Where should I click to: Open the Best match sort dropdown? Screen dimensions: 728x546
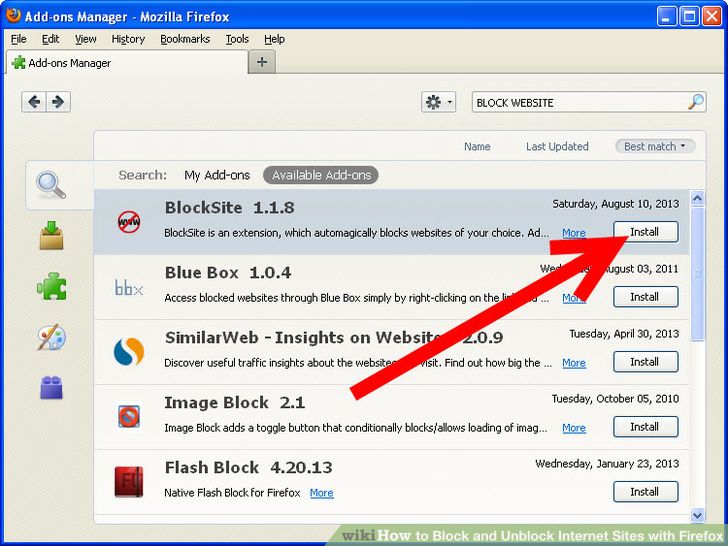click(655, 146)
